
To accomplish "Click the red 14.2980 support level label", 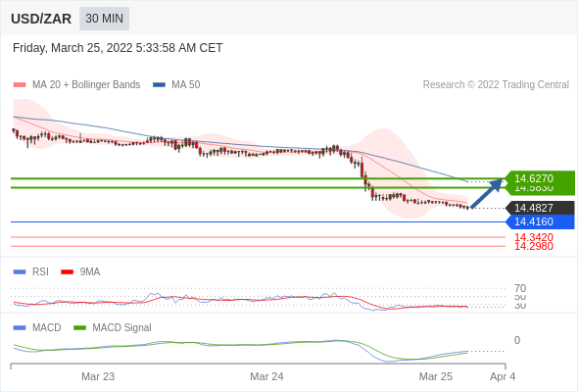I will [x=534, y=246].
